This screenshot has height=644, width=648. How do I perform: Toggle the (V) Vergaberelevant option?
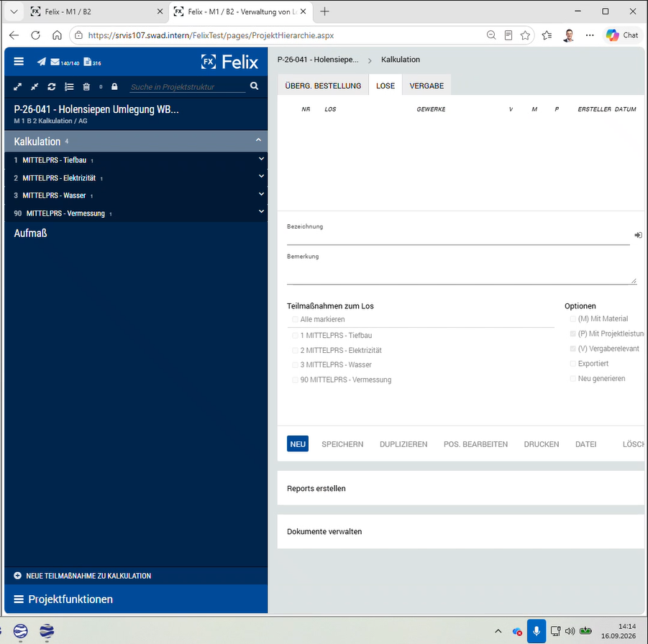572,349
